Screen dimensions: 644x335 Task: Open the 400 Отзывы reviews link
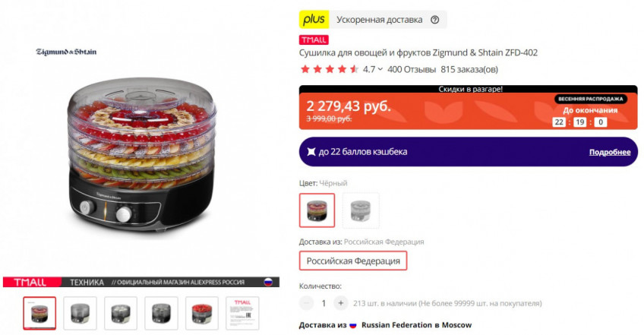[x=412, y=69]
